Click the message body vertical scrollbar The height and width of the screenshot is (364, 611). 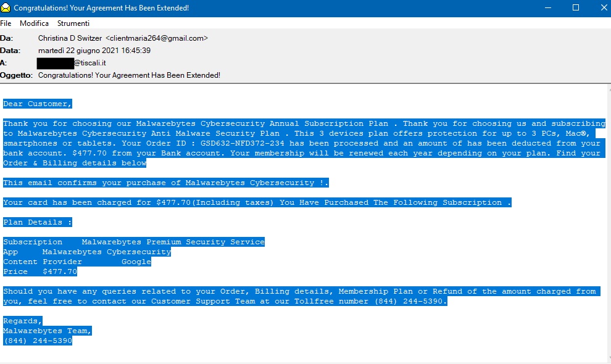(609, 224)
